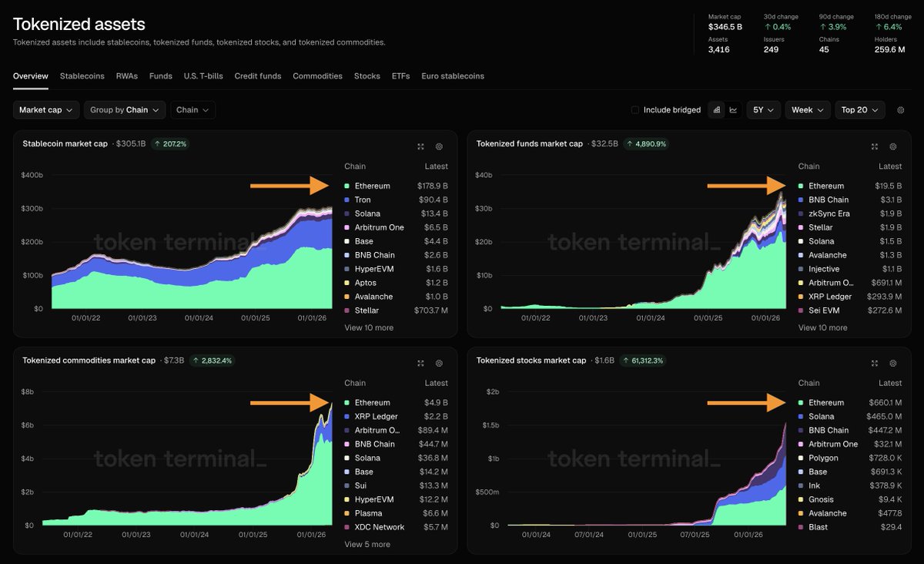Open the Week interval dropdown
Screen dimensions: 924x564
coord(808,110)
